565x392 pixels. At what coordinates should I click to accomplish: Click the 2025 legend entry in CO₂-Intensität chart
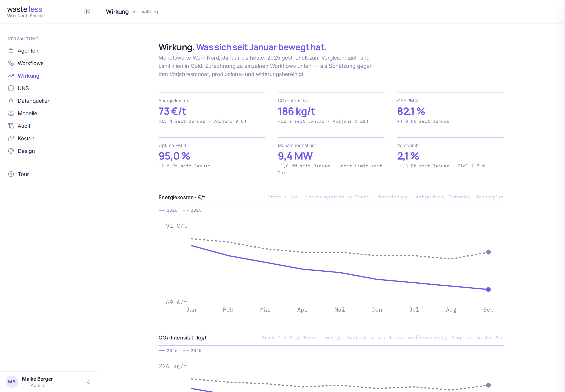pyautogui.click(x=192, y=350)
